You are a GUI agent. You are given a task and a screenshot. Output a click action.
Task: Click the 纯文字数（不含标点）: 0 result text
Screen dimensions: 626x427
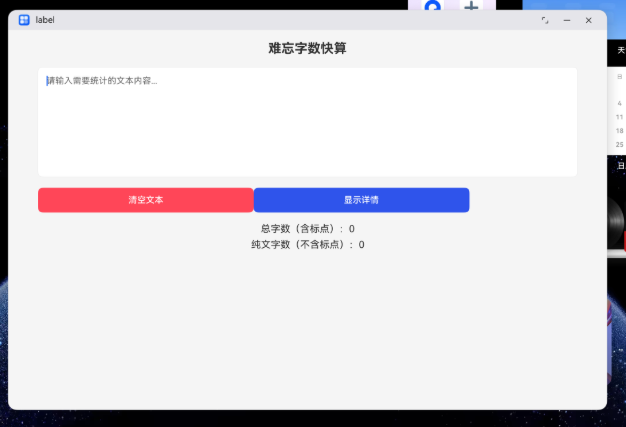click(x=307, y=245)
